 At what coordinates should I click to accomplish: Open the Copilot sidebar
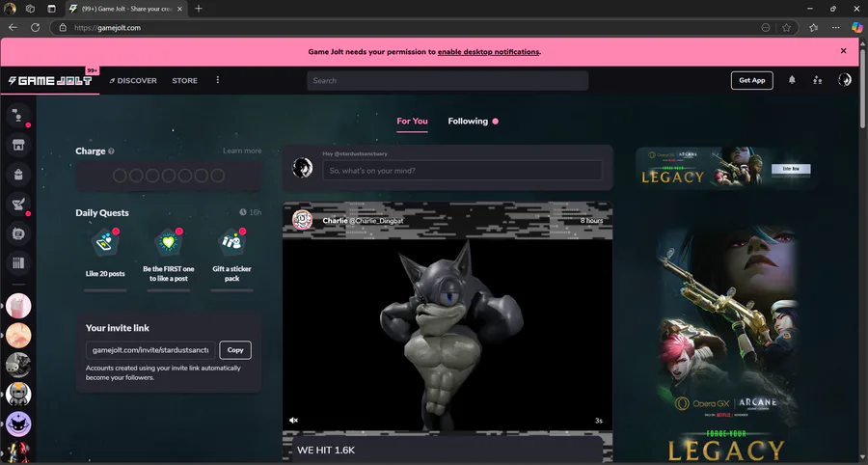(x=857, y=27)
